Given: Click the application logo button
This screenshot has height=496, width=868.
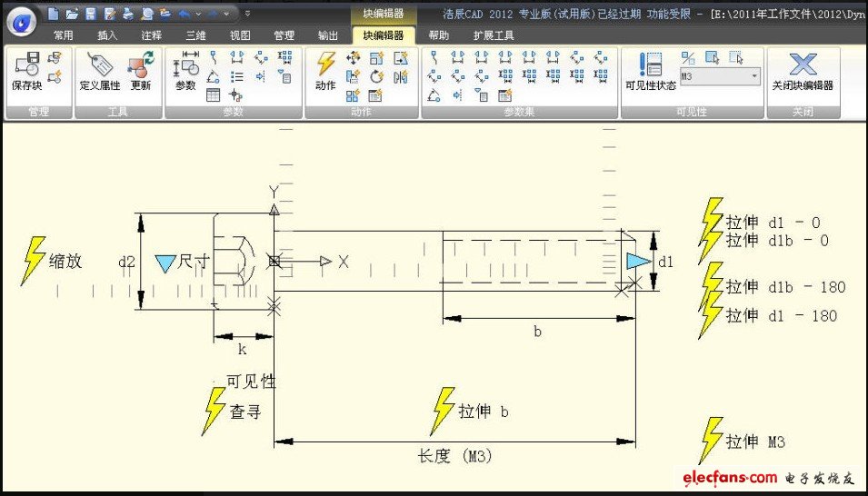Looking at the screenshot, I should [20, 18].
